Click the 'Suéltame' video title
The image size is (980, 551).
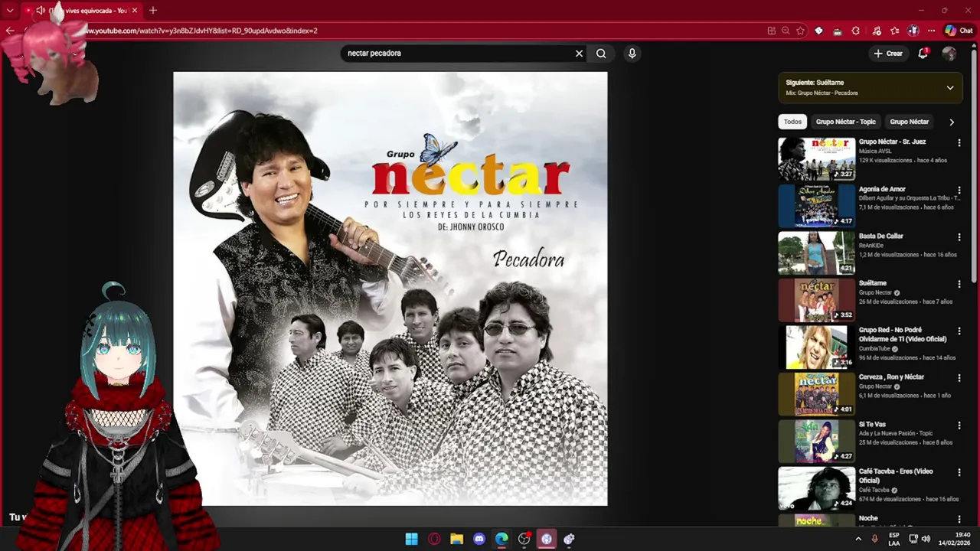[873, 283]
